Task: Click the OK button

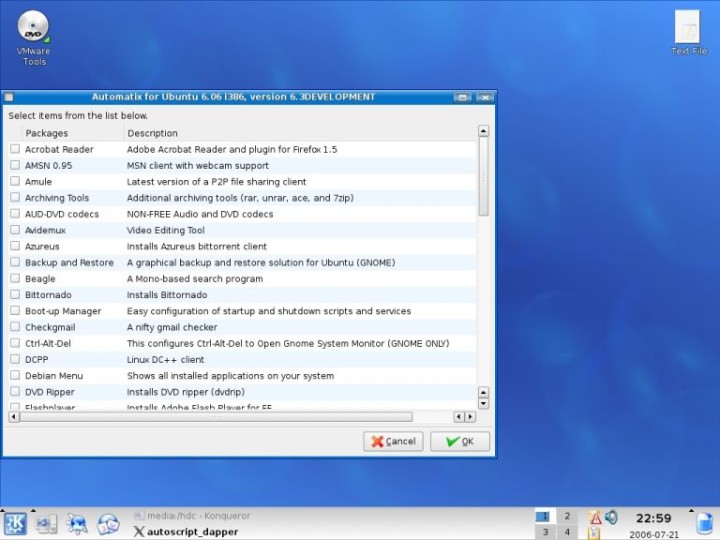Action: (460, 441)
